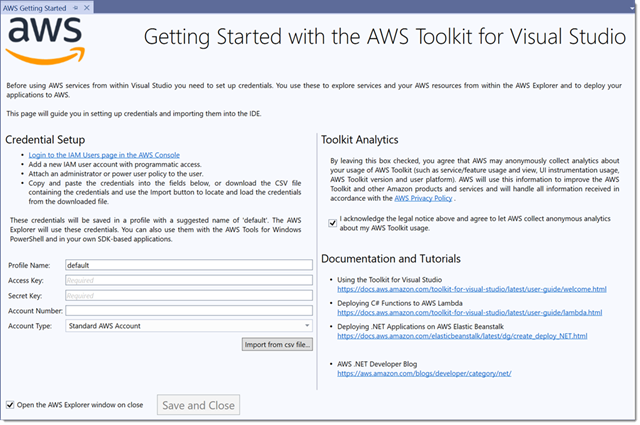The height and width of the screenshot is (425, 640).
Task: Open the tab list dropdown arrow at top right
Action: [632, 8]
